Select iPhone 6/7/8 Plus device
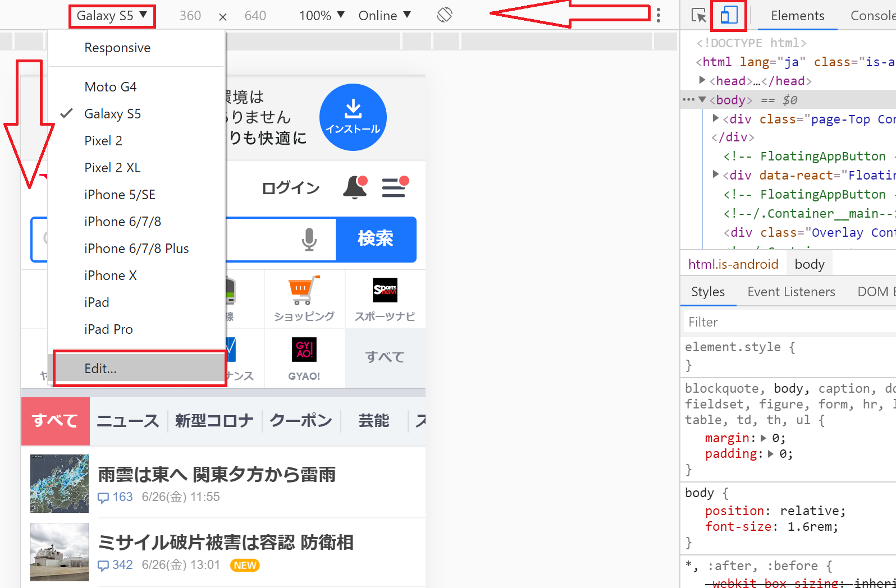 click(137, 249)
